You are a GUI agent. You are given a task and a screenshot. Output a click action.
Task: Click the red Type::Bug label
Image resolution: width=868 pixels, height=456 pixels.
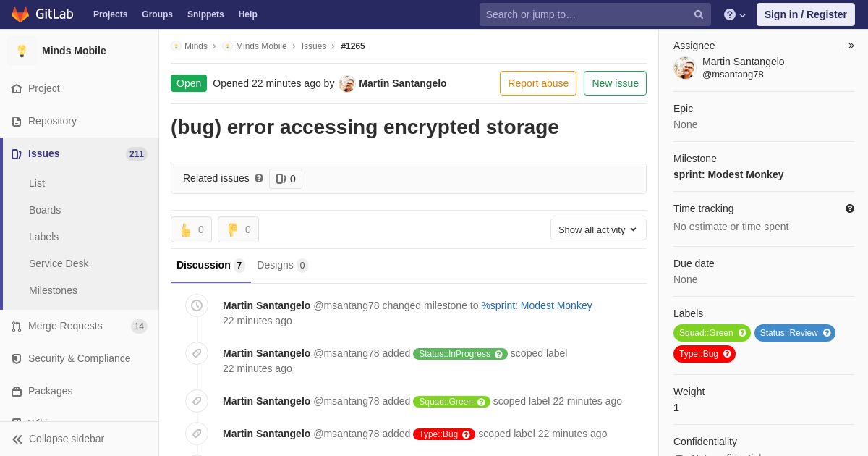click(705, 354)
